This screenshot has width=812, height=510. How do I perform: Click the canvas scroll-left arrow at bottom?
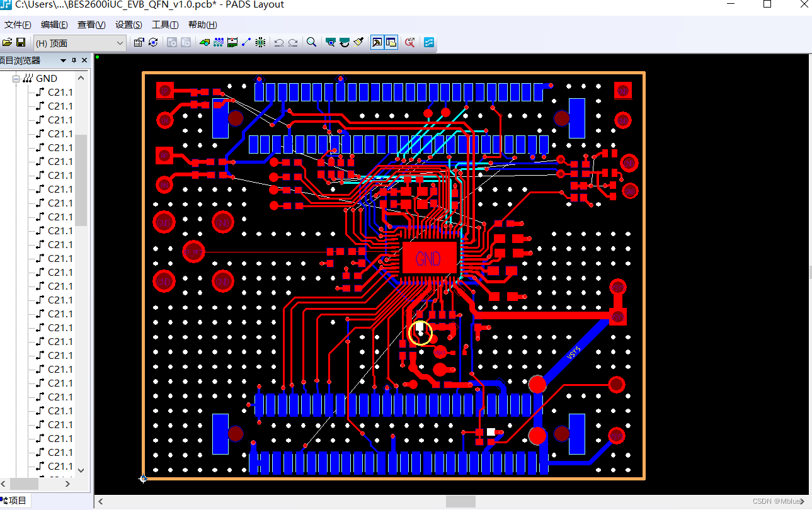coord(100,501)
